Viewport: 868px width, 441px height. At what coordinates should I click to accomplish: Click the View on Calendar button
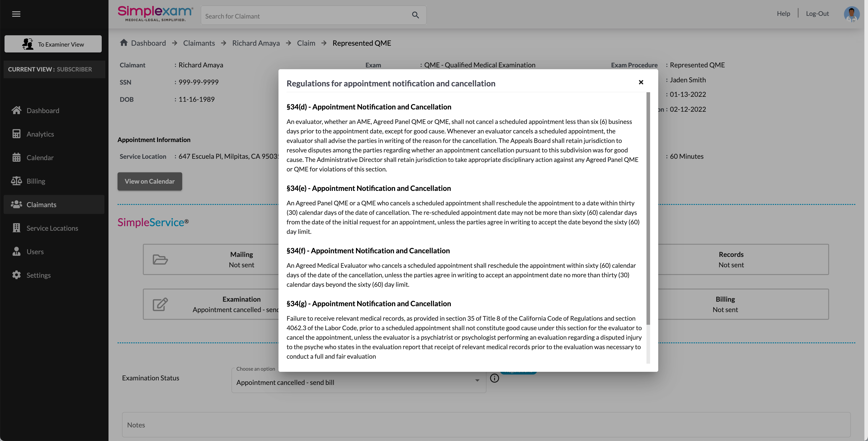pos(150,181)
